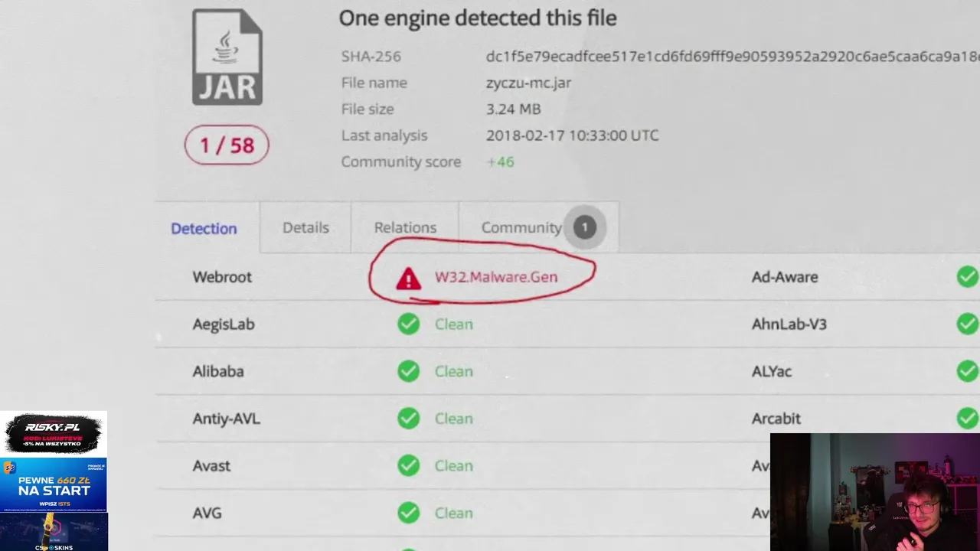This screenshot has height=551, width=980.
Task: Click the green check icon for Alibaba
Action: [408, 372]
